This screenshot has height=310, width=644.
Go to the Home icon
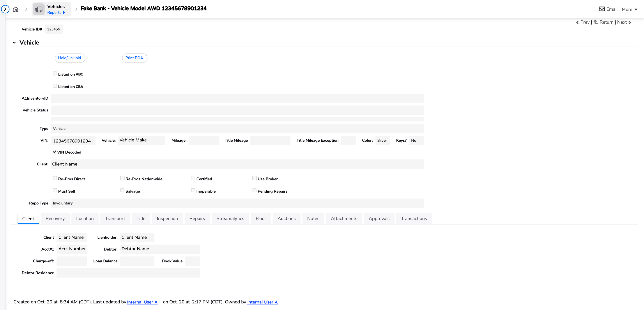(x=16, y=9)
